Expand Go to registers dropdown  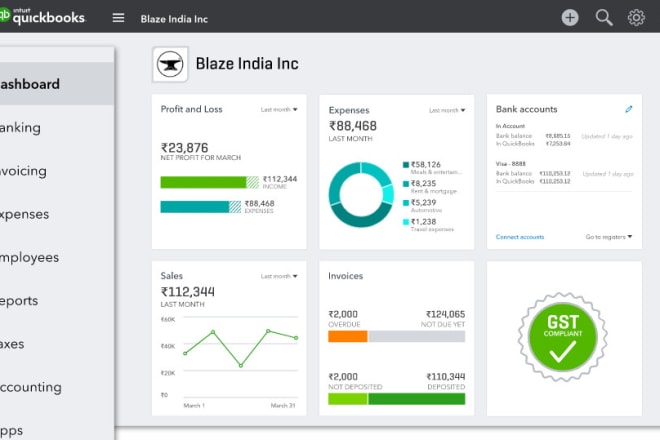coord(609,237)
